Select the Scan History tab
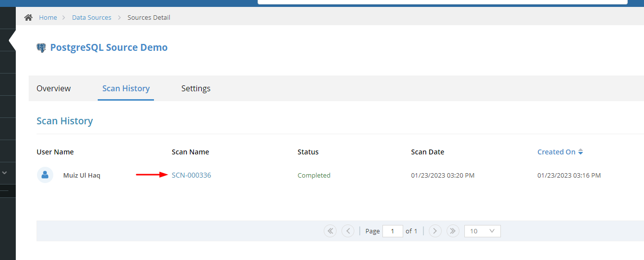 tap(126, 88)
